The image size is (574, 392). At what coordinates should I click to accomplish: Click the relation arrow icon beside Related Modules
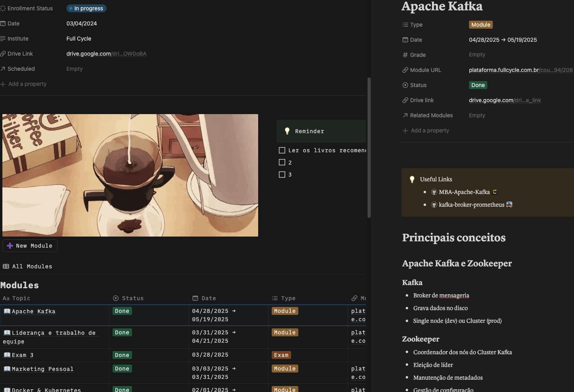405,115
